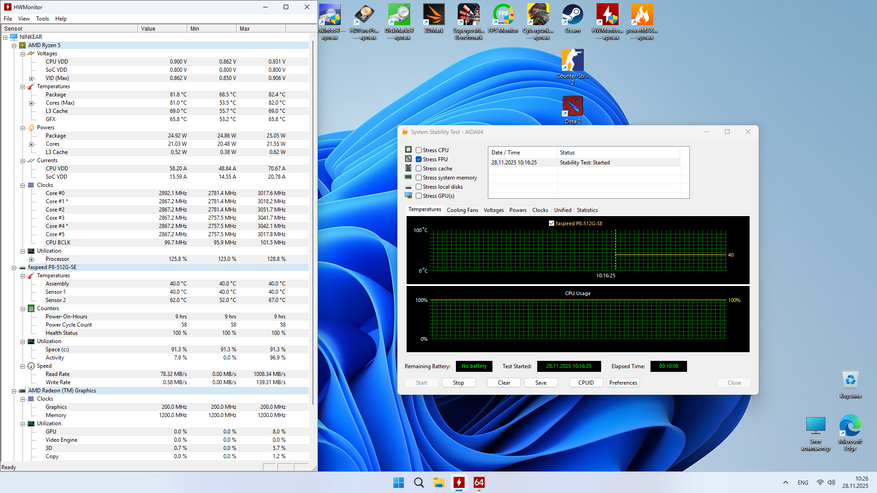The height and width of the screenshot is (493, 877).
Task: Enable the Stress system memory checkbox
Action: tap(419, 177)
